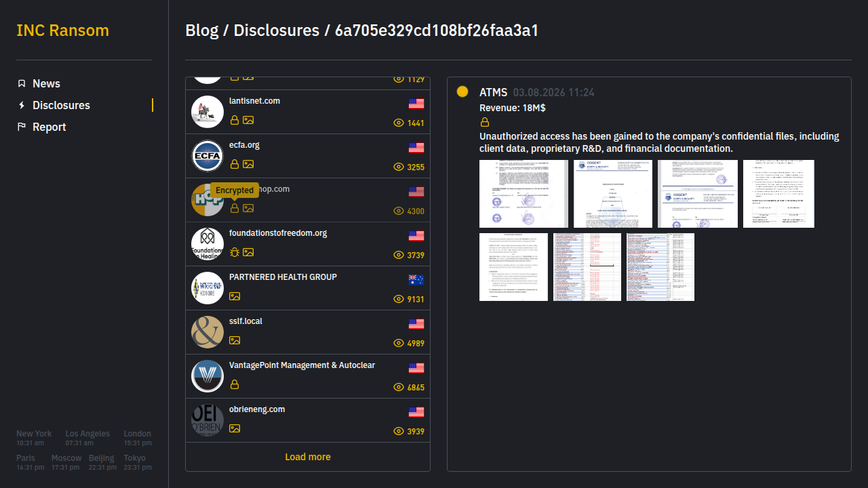Click the image icon under lantisnet.com
Image resolution: width=868 pixels, height=488 pixels.
tap(248, 120)
